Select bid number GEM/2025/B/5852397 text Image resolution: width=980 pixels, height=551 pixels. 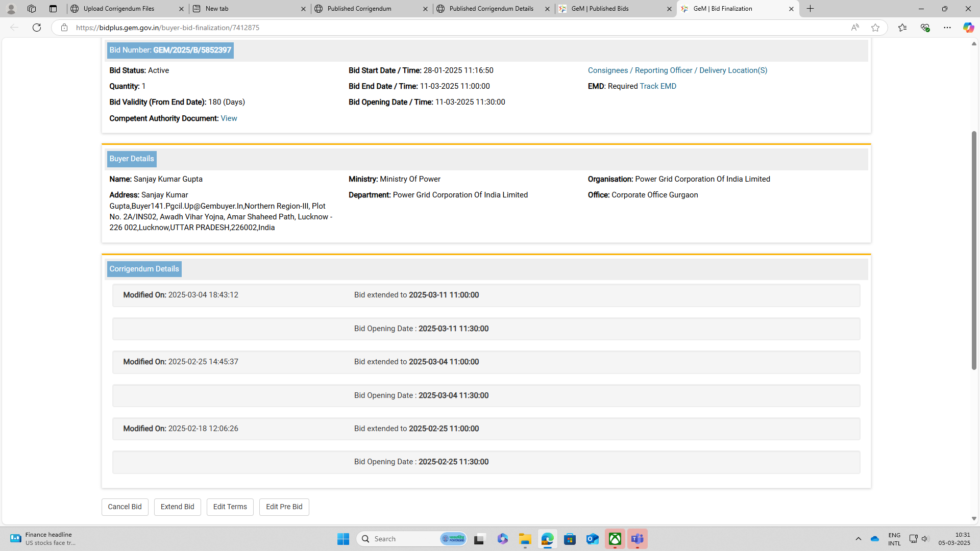[x=192, y=50]
